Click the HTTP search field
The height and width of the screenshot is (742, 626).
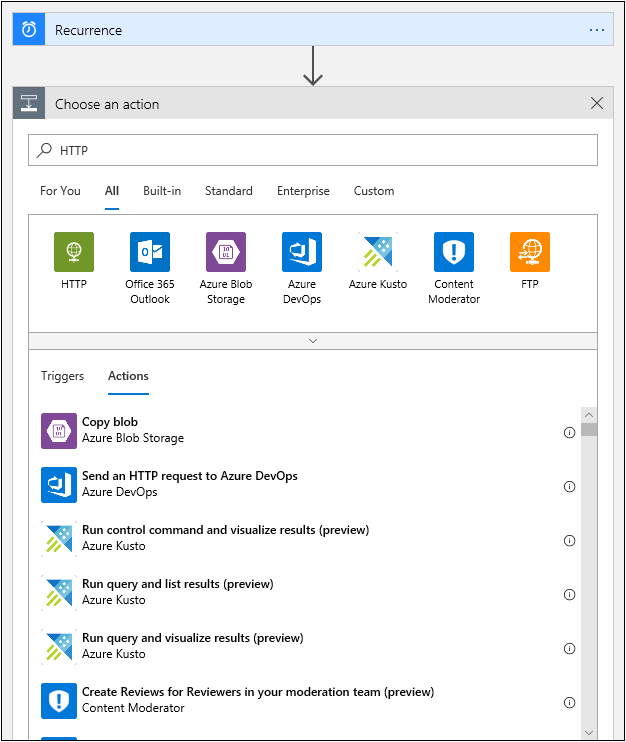coord(313,150)
